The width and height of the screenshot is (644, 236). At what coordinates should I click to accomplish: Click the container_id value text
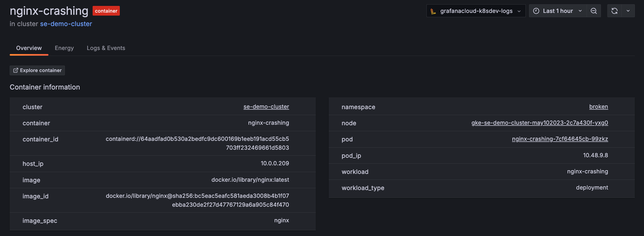click(x=197, y=143)
